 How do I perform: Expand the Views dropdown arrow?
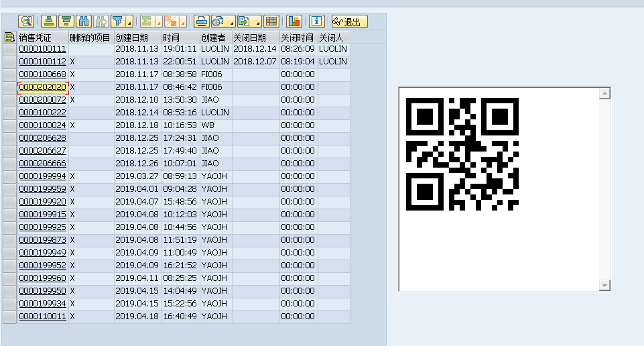click(x=231, y=22)
